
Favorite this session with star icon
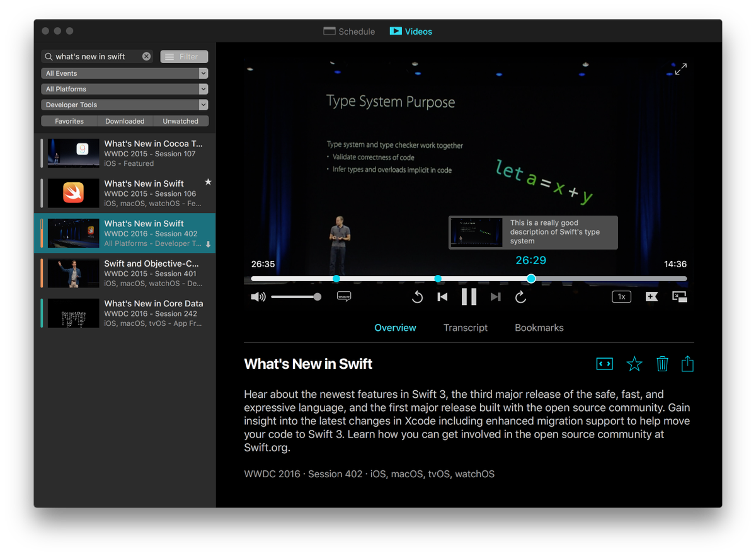pyautogui.click(x=634, y=364)
